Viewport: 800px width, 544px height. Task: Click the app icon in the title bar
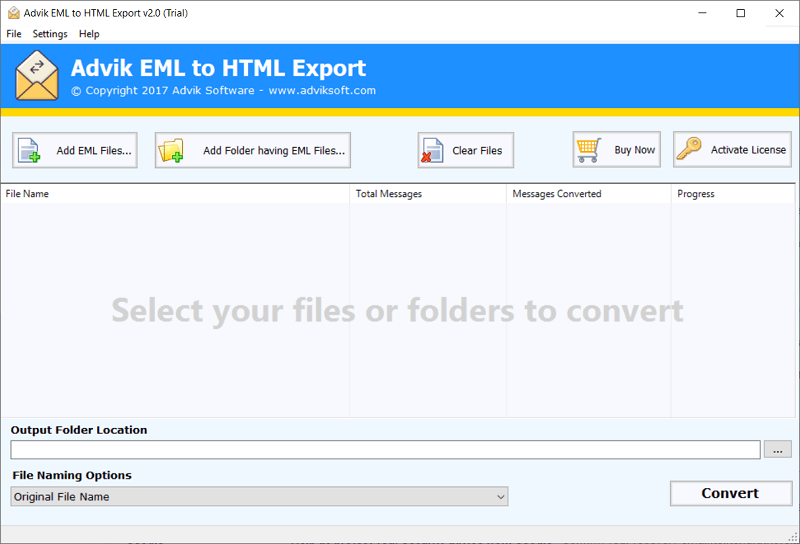14,13
